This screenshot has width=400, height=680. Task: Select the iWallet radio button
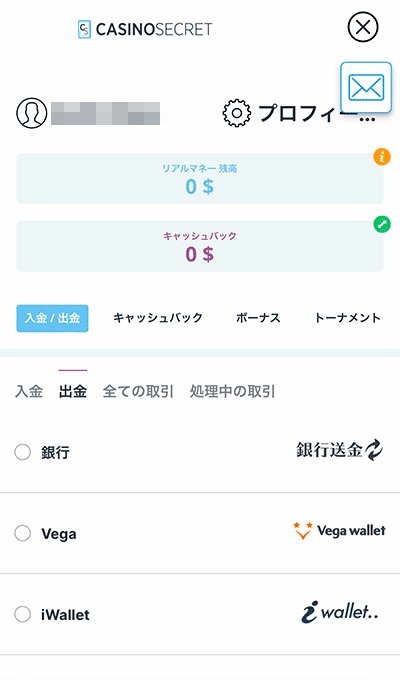coord(23,614)
